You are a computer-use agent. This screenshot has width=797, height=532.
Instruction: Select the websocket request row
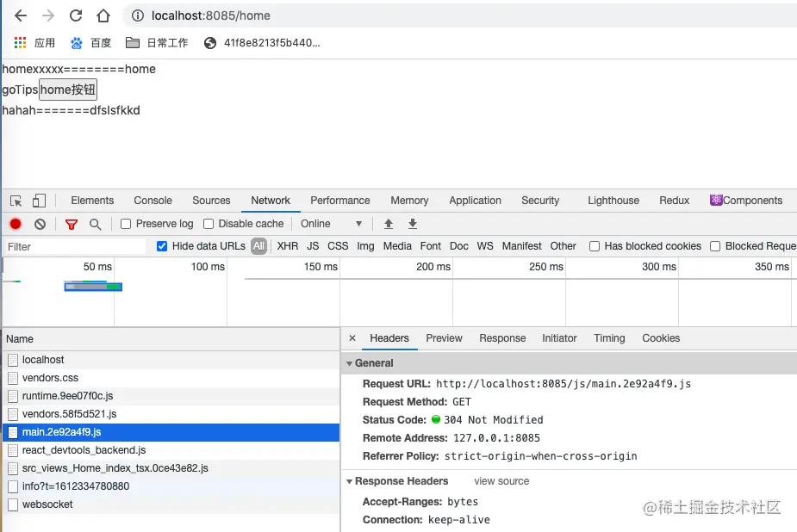coord(171,504)
